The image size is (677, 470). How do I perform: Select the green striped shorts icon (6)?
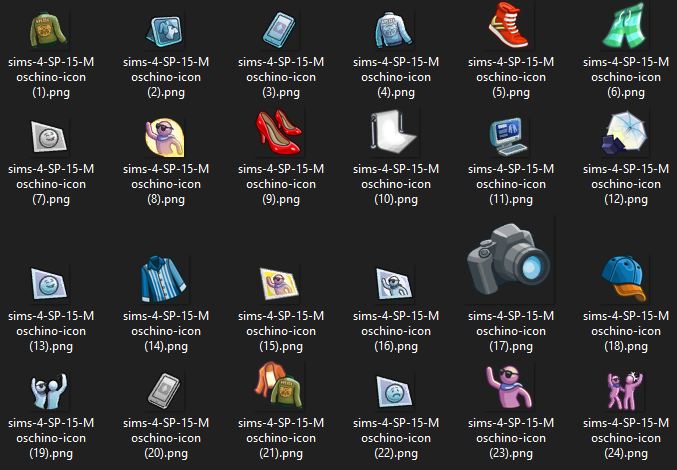[624, 25]
